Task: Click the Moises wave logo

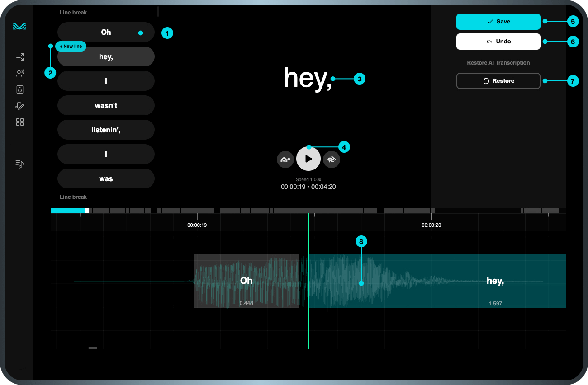Action: click(x=19, y=26)
